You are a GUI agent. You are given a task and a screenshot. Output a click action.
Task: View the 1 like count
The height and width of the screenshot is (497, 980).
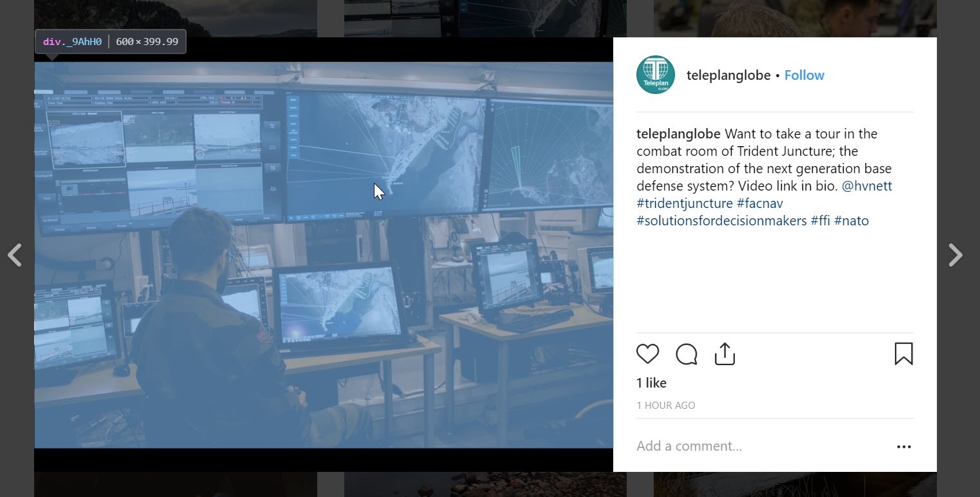651,383
